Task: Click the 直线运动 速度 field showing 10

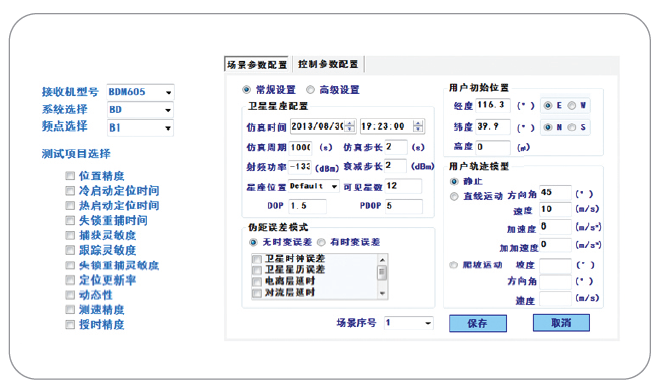Action: [555, 209]
